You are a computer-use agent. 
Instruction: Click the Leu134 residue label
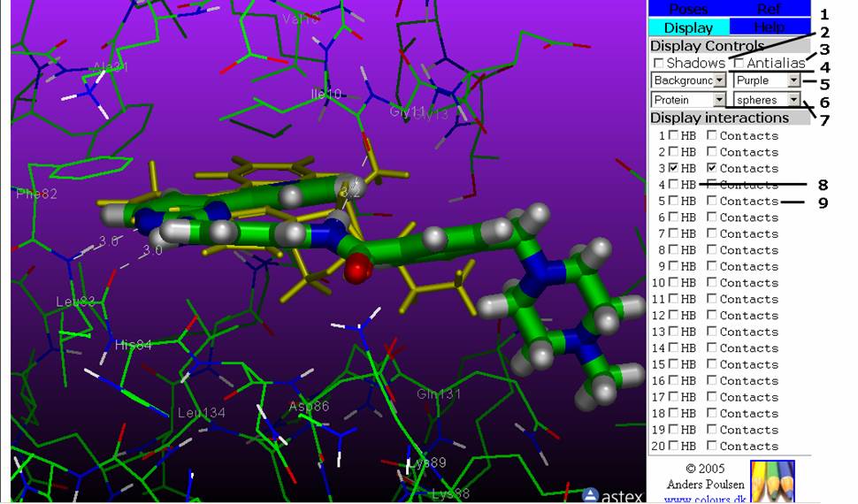click(x=202, y=413)
